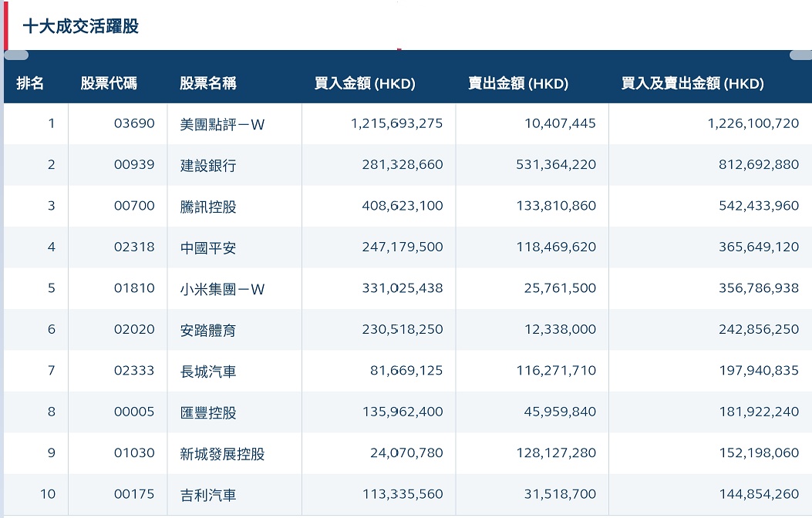Screen dimensions: 812x518
Task: Select stock name 安踏體育
Action: (x=208, y=330)
